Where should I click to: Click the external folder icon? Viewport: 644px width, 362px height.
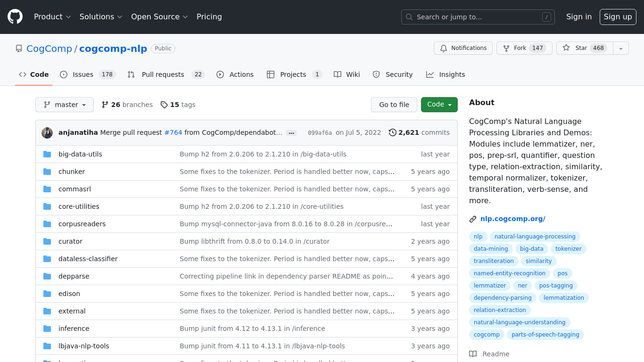coord(47,311)
